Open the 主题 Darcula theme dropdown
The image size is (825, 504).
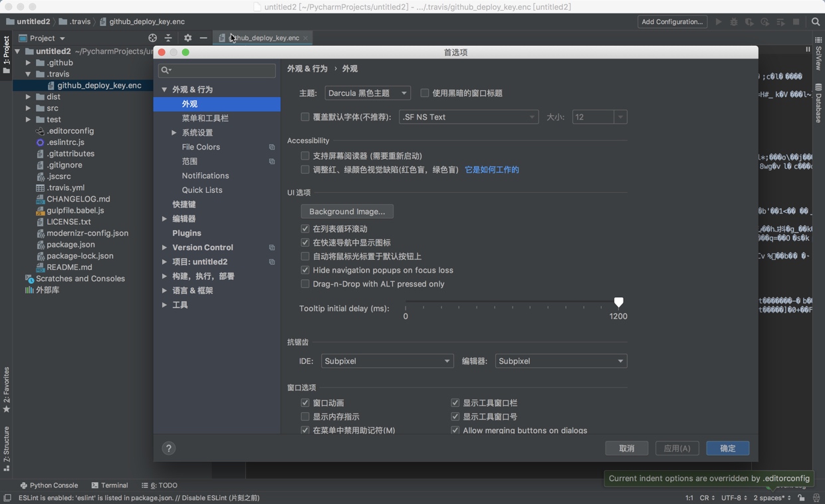368,93
